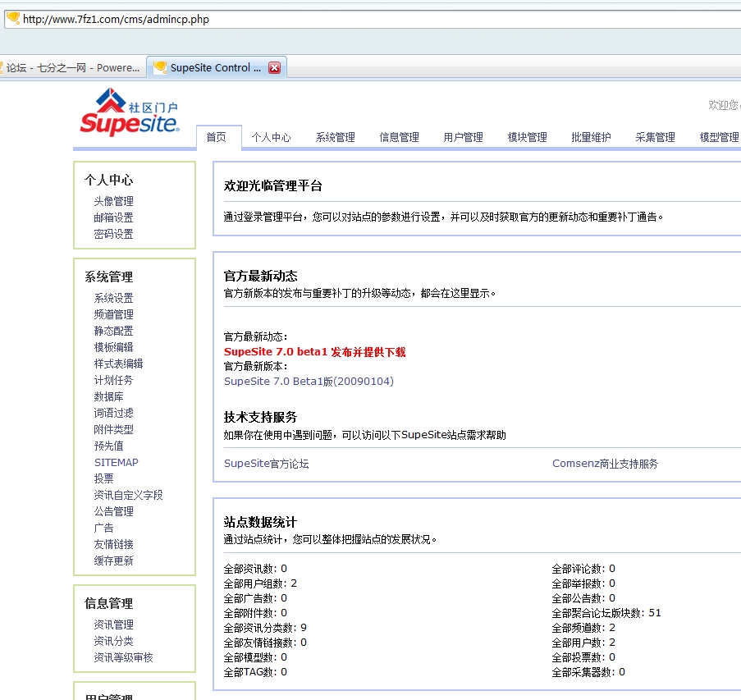
Task: Open 静态配置 in the sidebar
Action: [x=113, y=331]
